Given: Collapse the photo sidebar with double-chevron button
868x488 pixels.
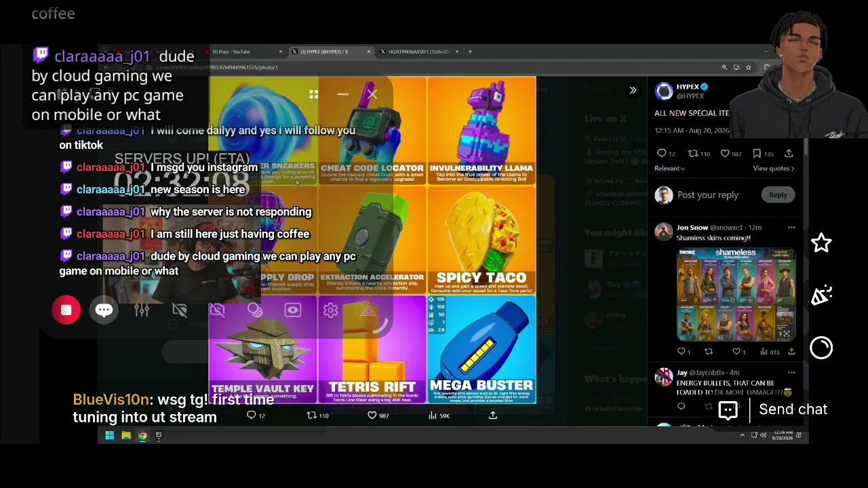Looking at the screenshot, I should pos(633,90).
